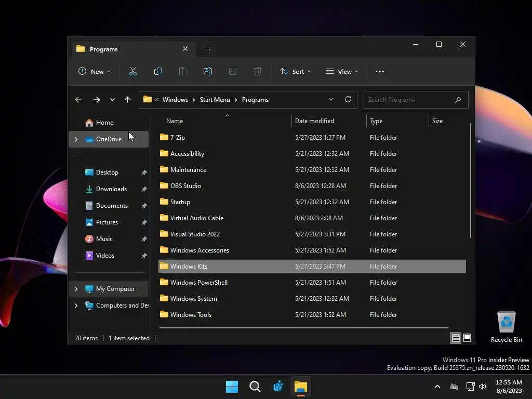Viewport: 532px width, 399px height.
Task: Click the OneDrive cloud tray icon
Action: (454, 387)
